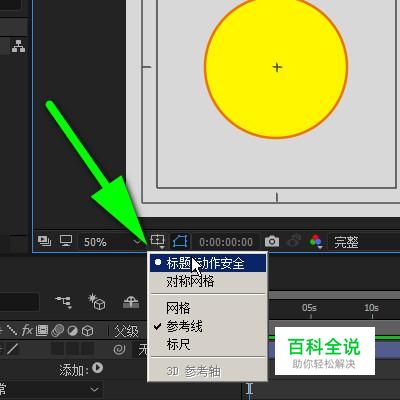
Task: Take a snapshot with the camera icon
Action: (272, 241)
